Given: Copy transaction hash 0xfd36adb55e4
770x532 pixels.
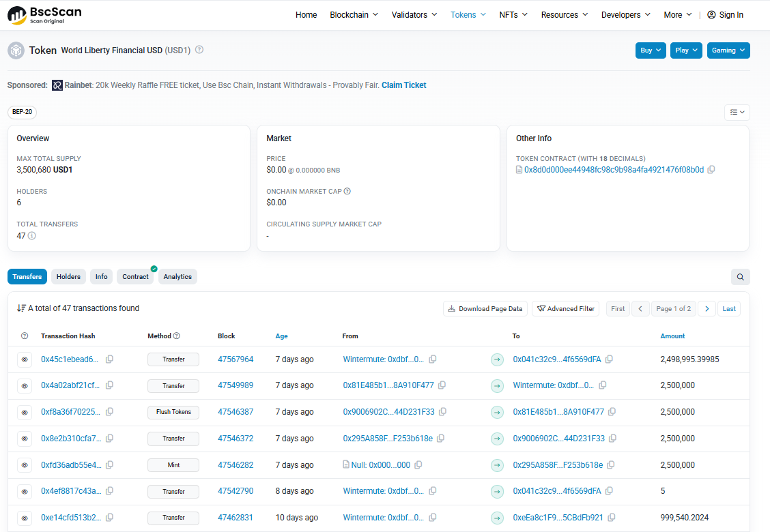Looking at the screenshot, I should 109,464.
